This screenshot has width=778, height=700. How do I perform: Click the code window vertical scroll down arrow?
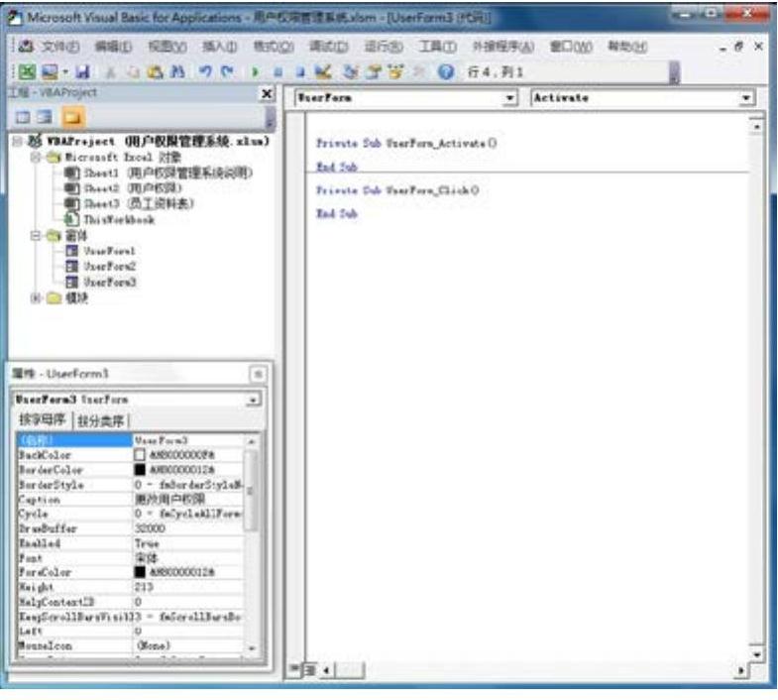756,654
